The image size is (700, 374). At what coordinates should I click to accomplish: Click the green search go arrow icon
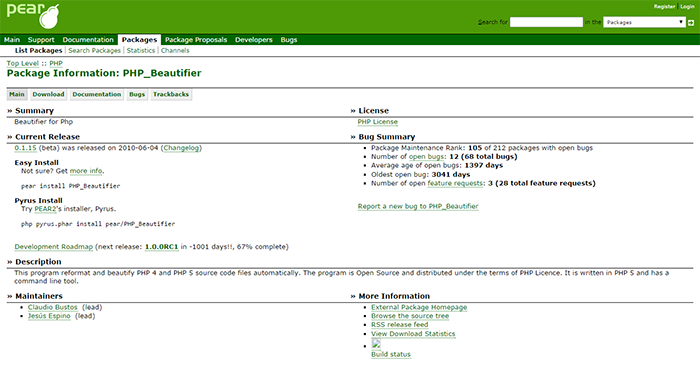click(691, 22)
